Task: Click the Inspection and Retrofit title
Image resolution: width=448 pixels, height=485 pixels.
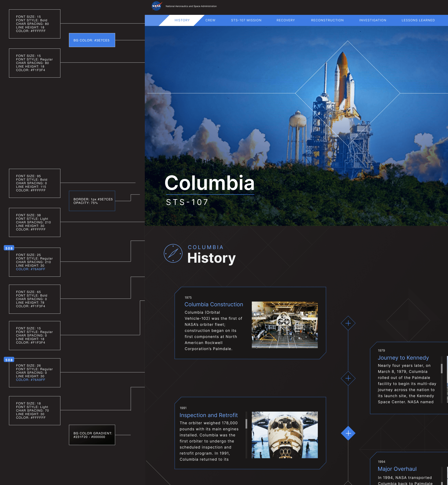Action: (x=209, y=415)
